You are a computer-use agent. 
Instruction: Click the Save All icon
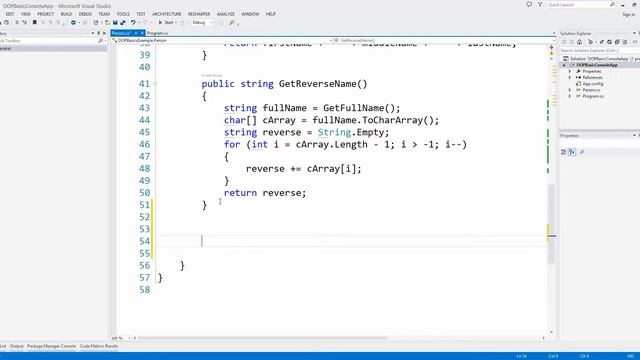122,22
